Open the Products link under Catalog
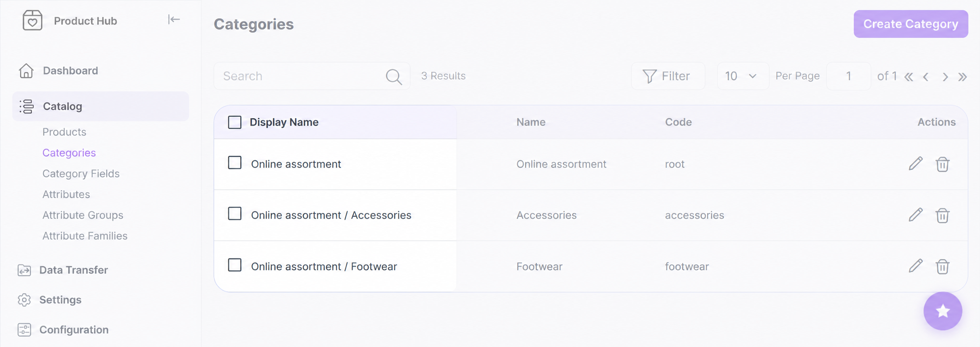The image size is (980, 347). click(64, 132)
